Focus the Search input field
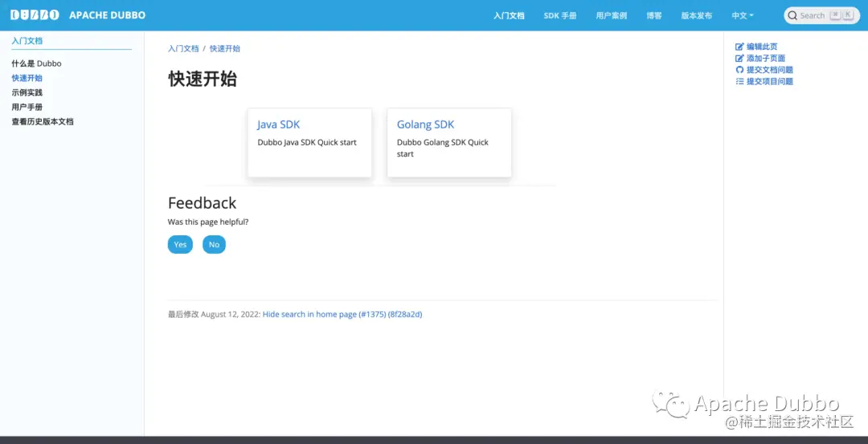This screenshot has width=868, height=444. [821, 15]
